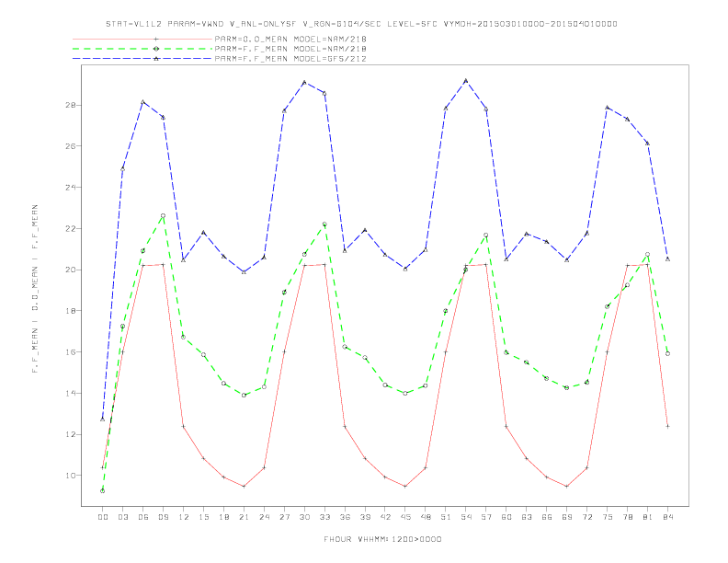Click x-axis tick label 84
728x563 pixels.
pos(667,517)
